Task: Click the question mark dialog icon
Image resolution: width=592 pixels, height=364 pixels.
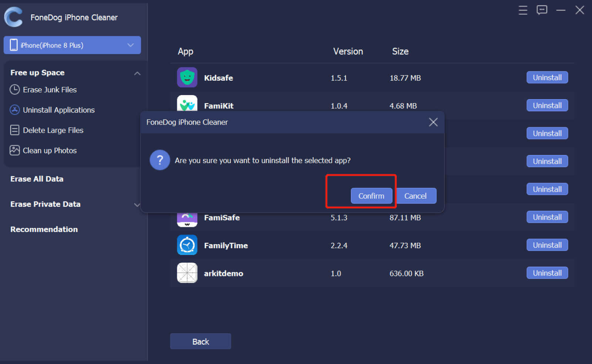Action: tap(160, 160)
